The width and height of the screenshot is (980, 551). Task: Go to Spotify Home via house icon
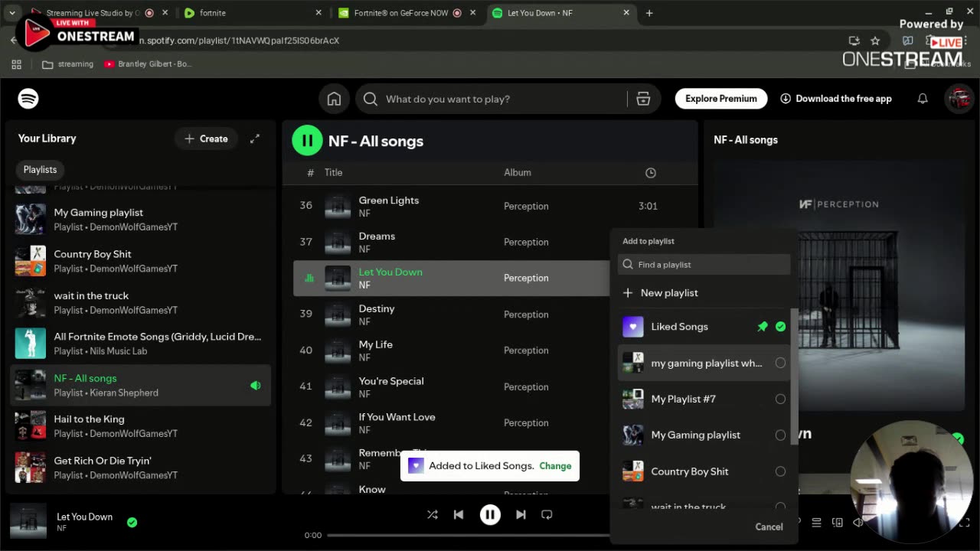pyautogui.click(x=334, y=99)
